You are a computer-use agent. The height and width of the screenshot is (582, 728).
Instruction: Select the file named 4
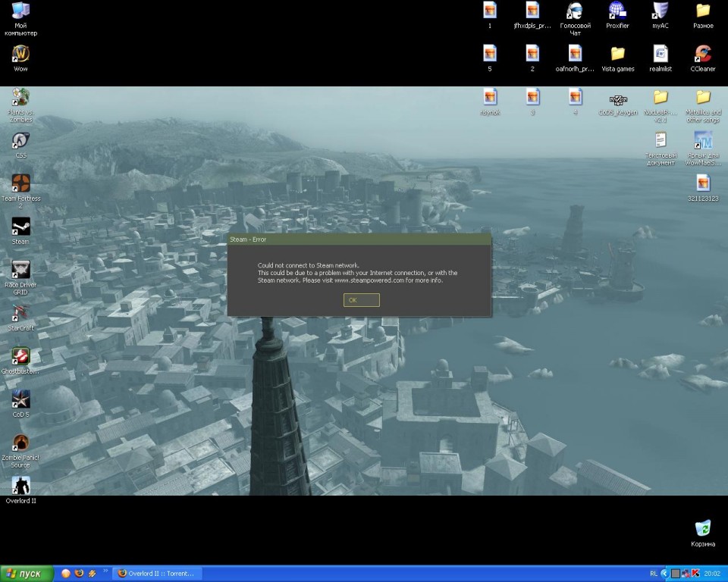[576, 102]
